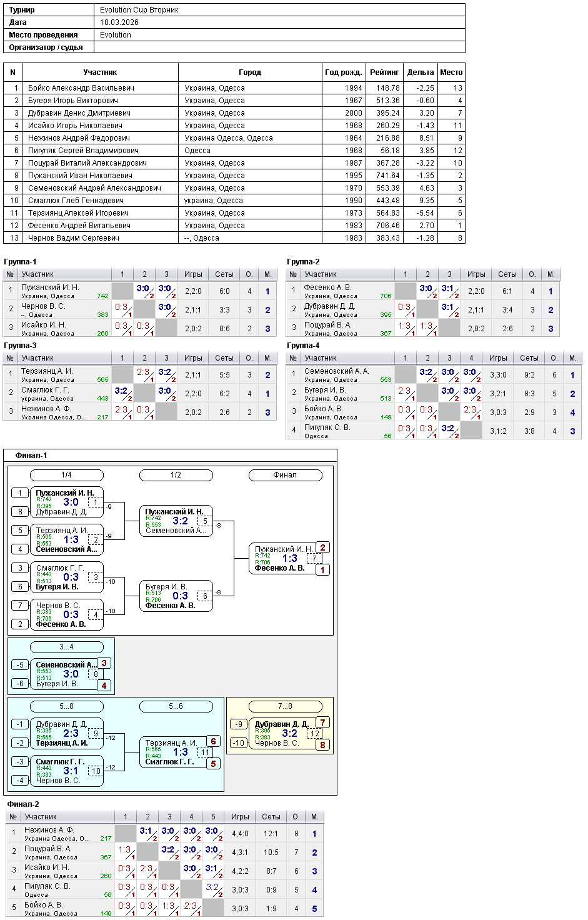Viewport: 588px width, 920px height.
Task: Select participant "Пигуляк Сергей Владимирович"
Action: click(83, 151)
